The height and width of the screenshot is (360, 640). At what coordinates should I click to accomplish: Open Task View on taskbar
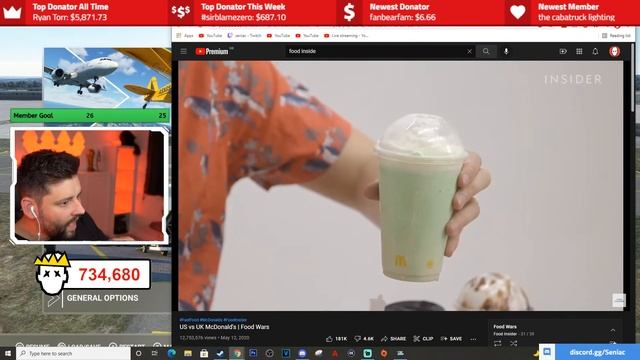pos(155,353)
